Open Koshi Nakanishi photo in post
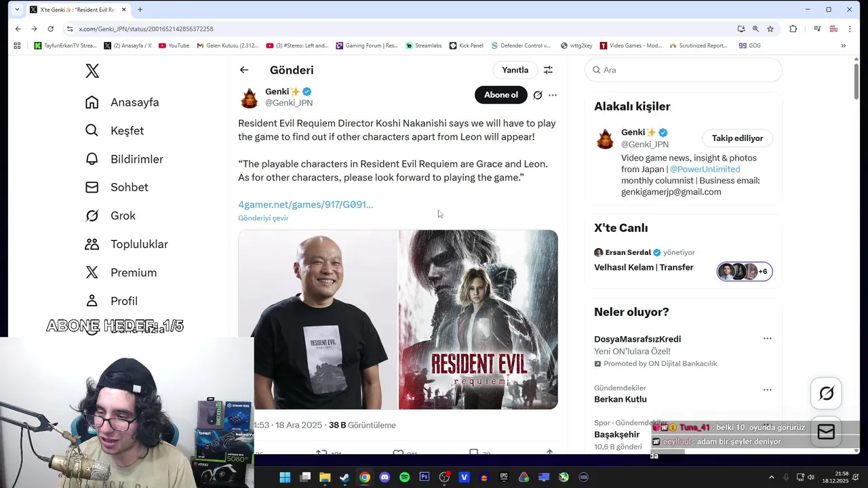Screen dimensions: 868x488 pyautogui.click(x=318, y=319)
